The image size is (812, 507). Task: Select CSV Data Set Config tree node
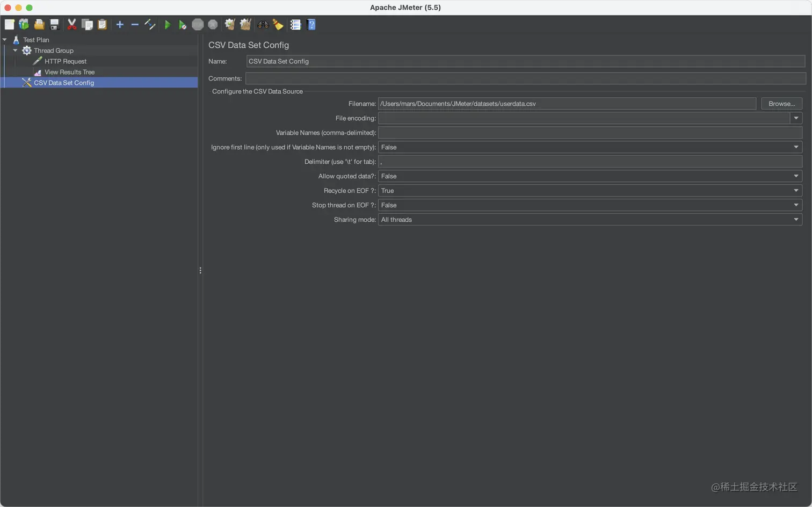pyautogui.click(x=64, y=83)
